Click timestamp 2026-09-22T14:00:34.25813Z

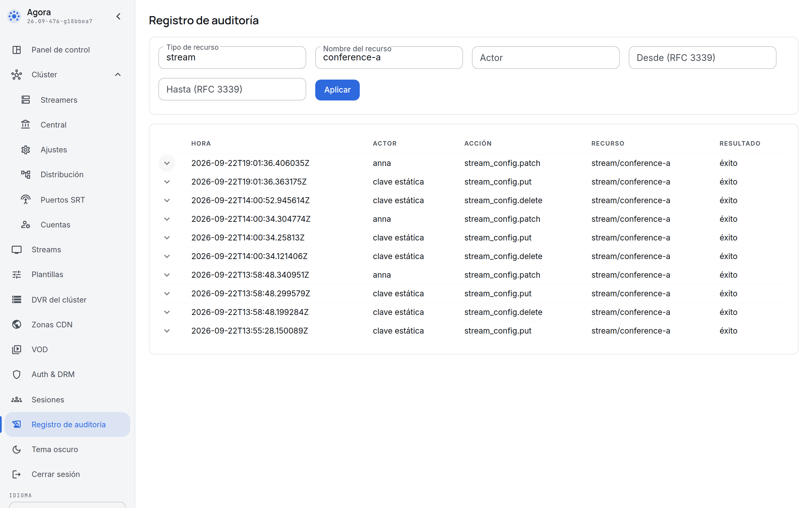click(x=248, y=238)
